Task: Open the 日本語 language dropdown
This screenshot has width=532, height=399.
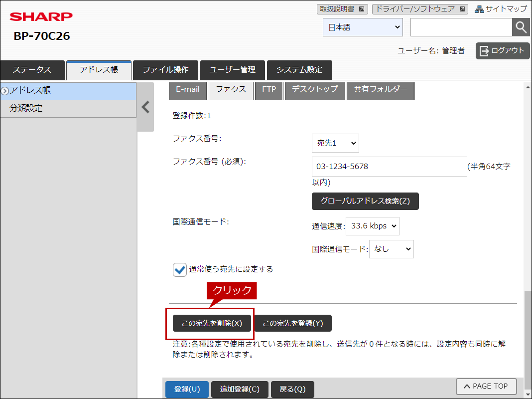Action: click(x=363, y=27)
